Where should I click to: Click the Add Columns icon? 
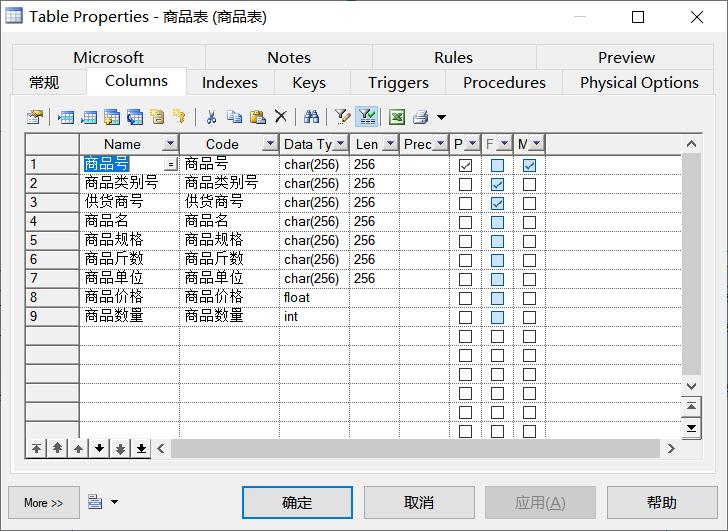coord(112,117)
